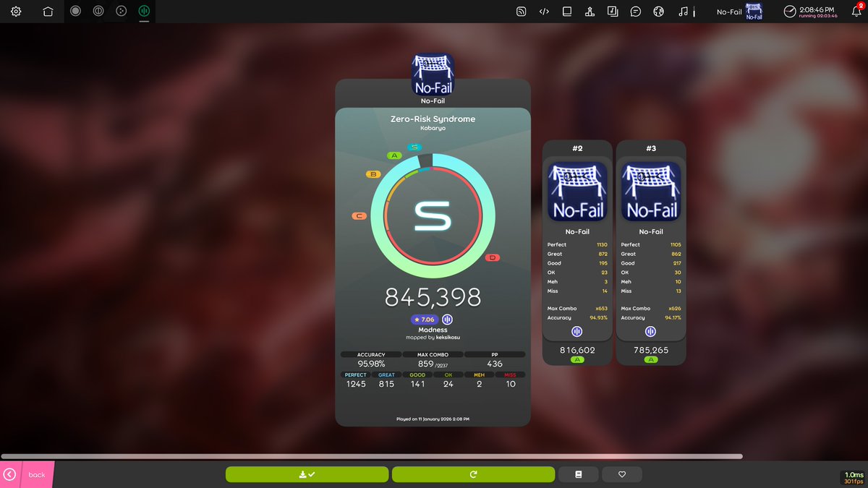Image resolution: width=868 pixels, height=488 pixels.
Task: Click the green download replay button
Action: 307,474
